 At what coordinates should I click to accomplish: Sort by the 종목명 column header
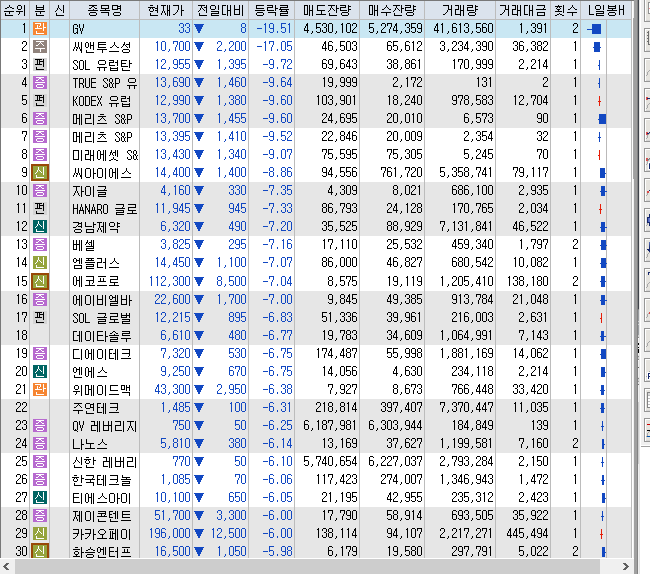point(105,10)
